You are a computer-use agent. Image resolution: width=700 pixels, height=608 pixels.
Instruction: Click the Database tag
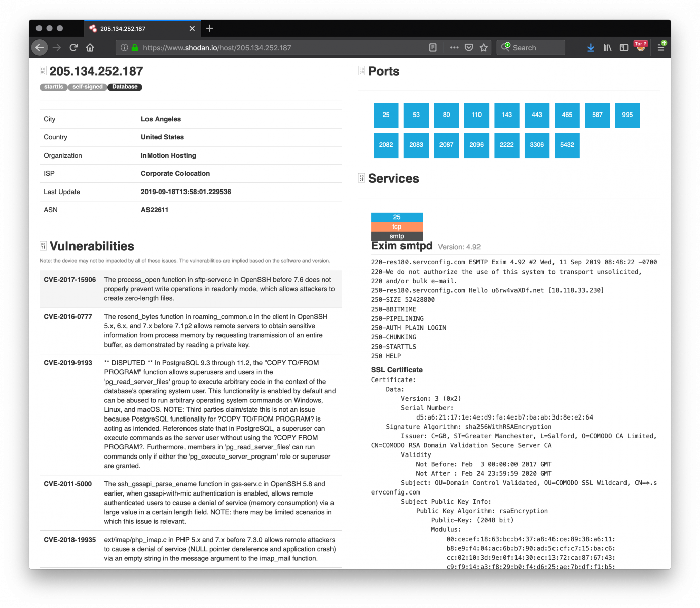pos(125,87)
